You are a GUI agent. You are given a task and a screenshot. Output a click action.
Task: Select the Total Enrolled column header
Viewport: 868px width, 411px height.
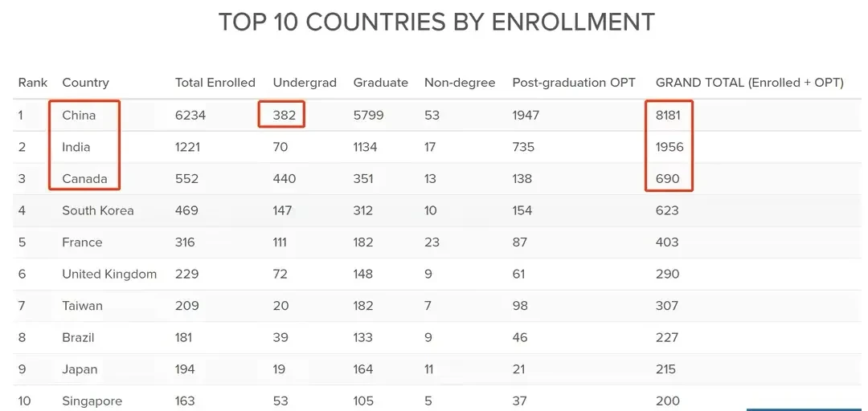point(215,83)
